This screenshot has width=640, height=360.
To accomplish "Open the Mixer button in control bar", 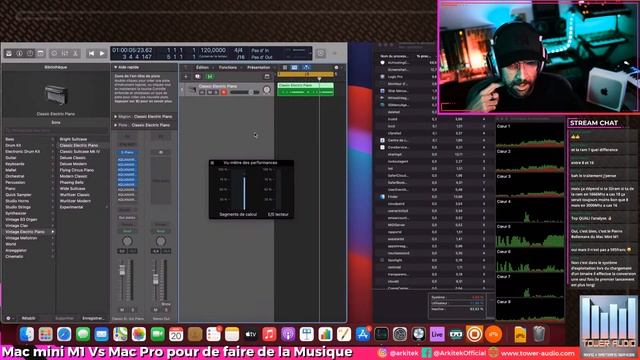I will 65,53.
